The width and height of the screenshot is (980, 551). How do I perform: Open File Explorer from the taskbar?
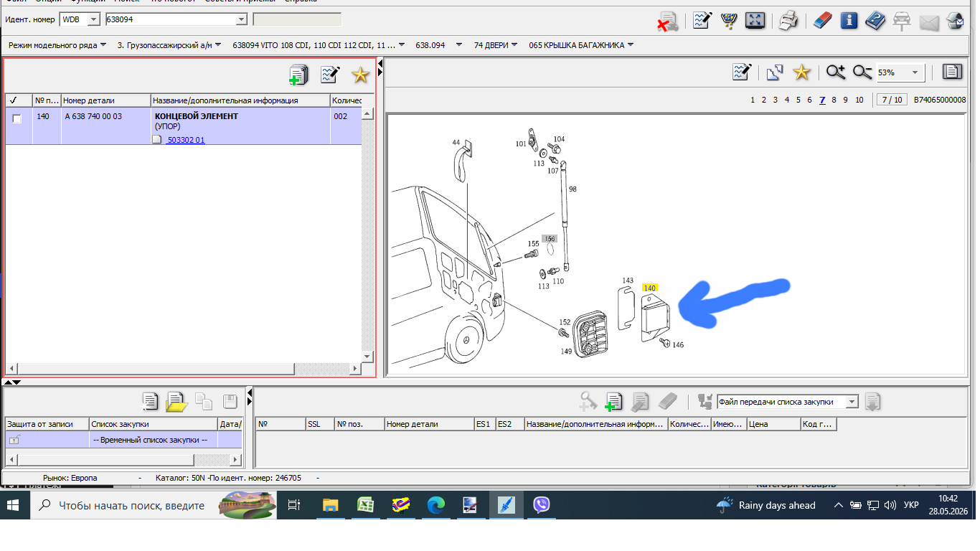pyautogui.click(x=330, y=505)
